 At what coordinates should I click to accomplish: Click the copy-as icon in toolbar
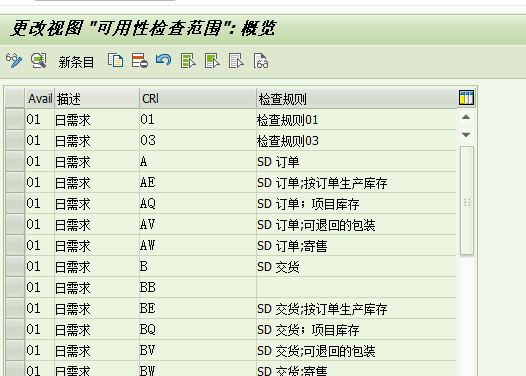coord(115,61)
